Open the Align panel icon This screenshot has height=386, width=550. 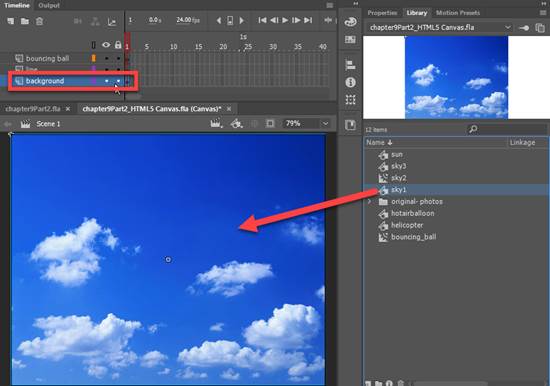click(350, 65)
